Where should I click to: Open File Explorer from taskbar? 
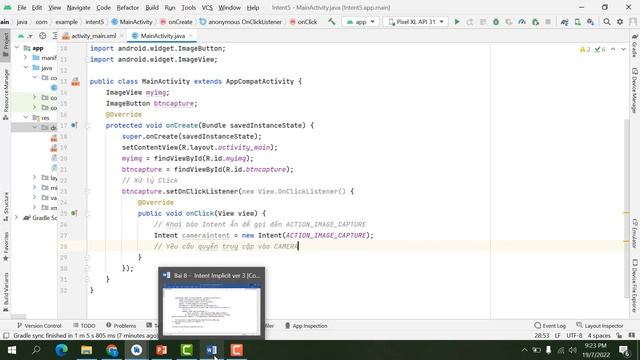[87, 350]
